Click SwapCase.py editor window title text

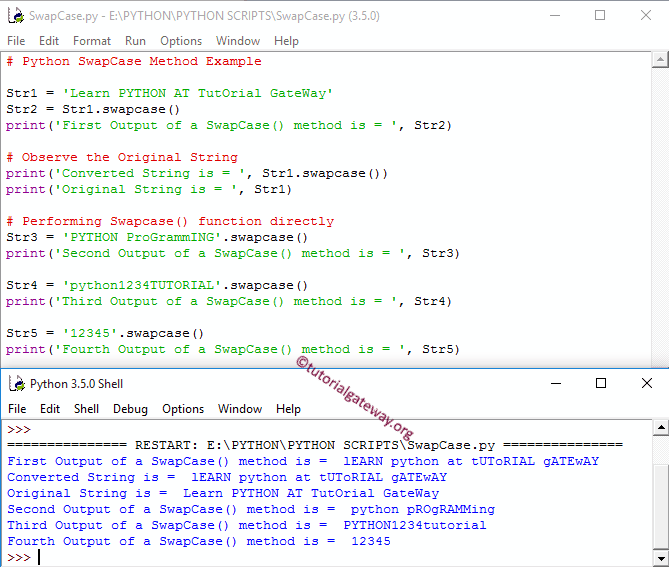204,16
